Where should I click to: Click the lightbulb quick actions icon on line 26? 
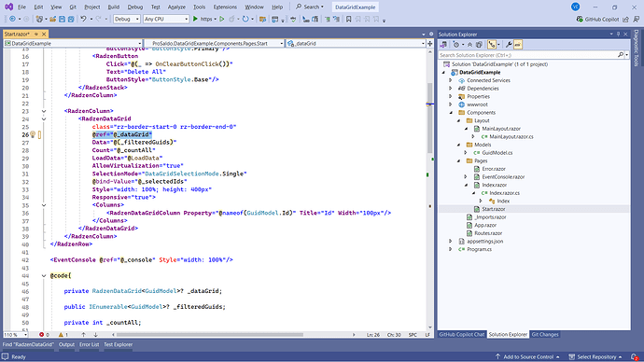(33, 134)
